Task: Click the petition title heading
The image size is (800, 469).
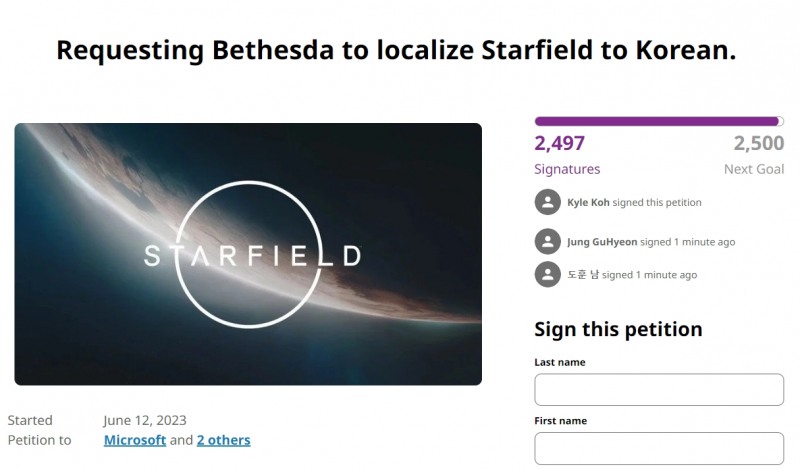Action: coord(396,50)
